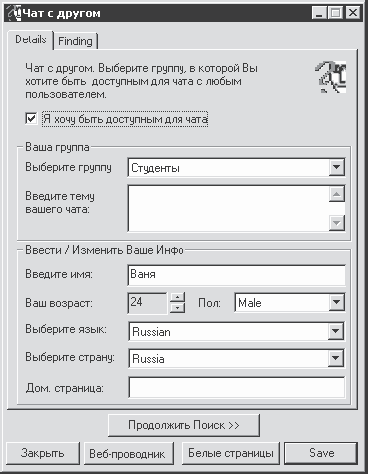Click the chat topic scrollbar down arrow
Image resolution: width=368 pixels, height=474 pixels.
(x=337, y=223)
